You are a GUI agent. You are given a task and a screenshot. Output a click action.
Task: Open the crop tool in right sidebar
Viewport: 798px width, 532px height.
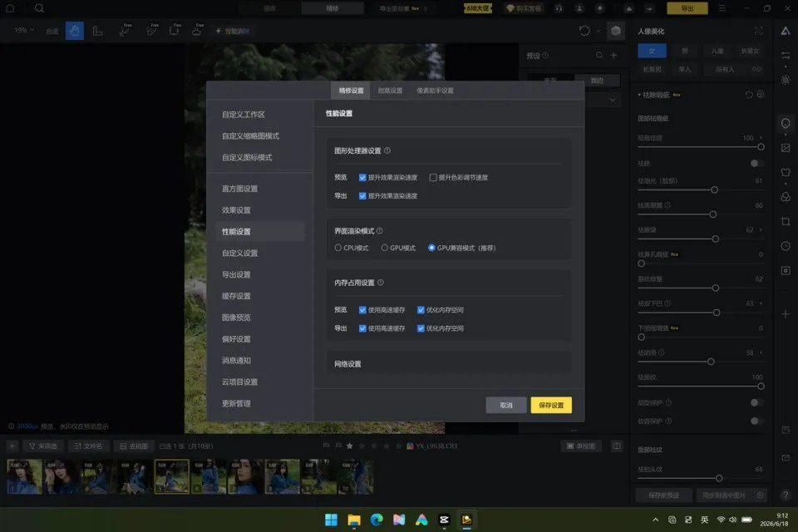pyautogui.click(x=786, y=222)
